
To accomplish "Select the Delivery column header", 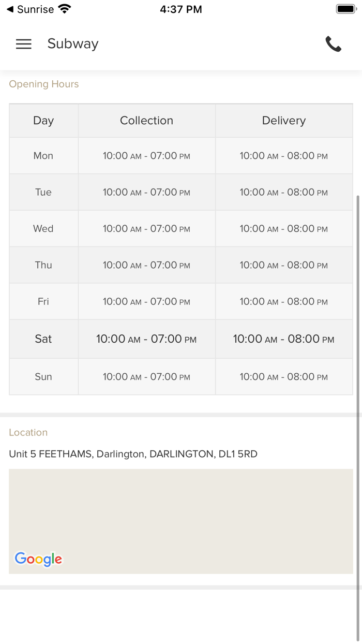I will coord(284,121).
